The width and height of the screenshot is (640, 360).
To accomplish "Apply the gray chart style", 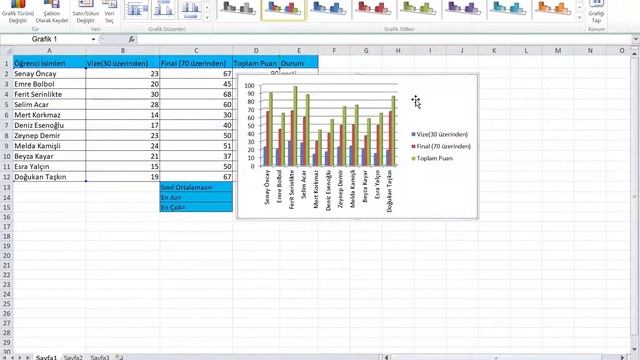I will click(238, 9).
